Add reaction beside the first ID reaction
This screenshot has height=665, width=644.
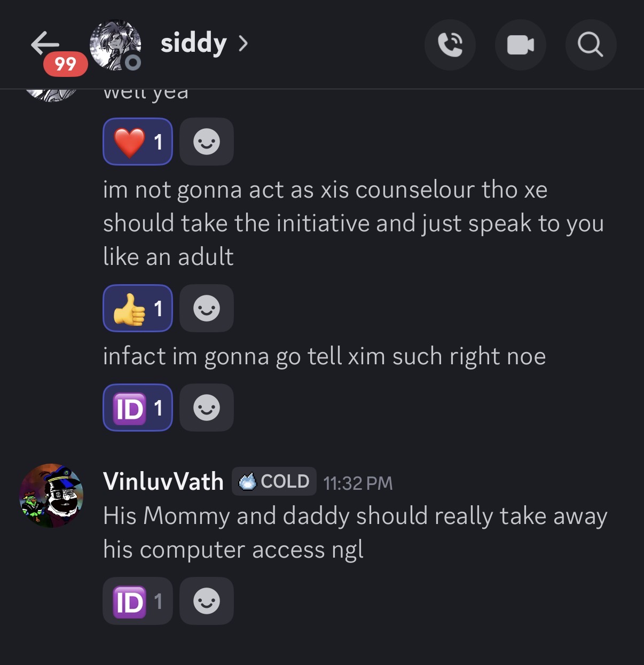(207, 408)
